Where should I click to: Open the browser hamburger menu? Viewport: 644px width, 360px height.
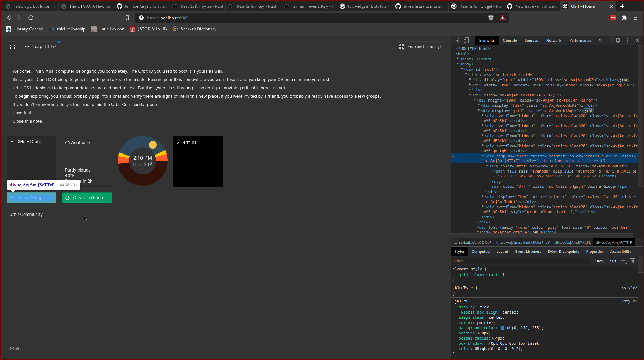pyautogui.click(x=635, y=18)
